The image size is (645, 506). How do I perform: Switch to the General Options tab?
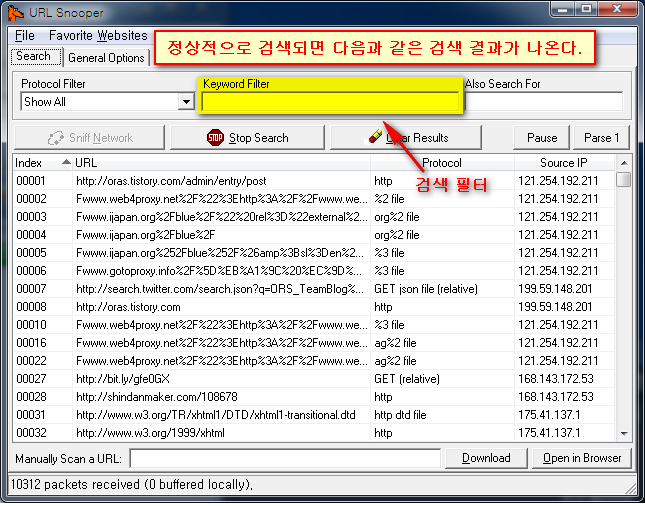click(106, 58)
